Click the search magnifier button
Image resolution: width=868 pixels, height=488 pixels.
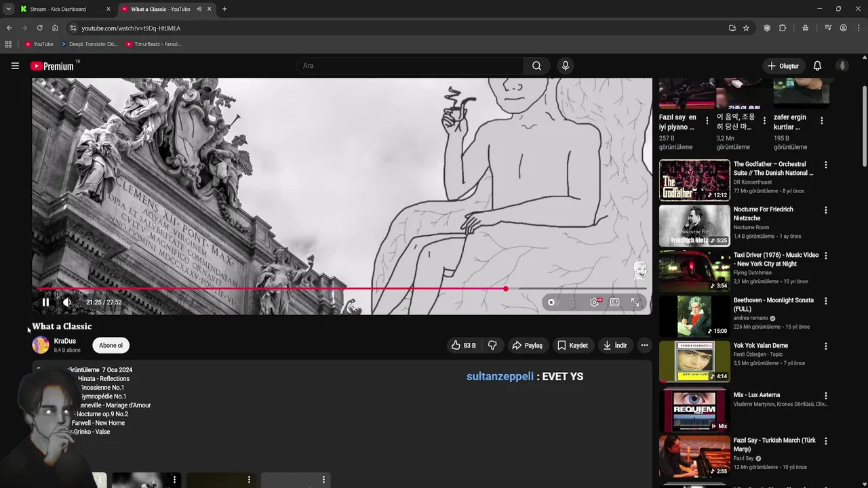pyautogui.click(x=536, y=66)
